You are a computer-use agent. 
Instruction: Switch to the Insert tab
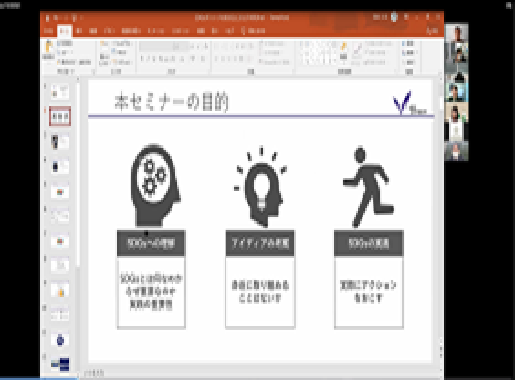(79, 31)
